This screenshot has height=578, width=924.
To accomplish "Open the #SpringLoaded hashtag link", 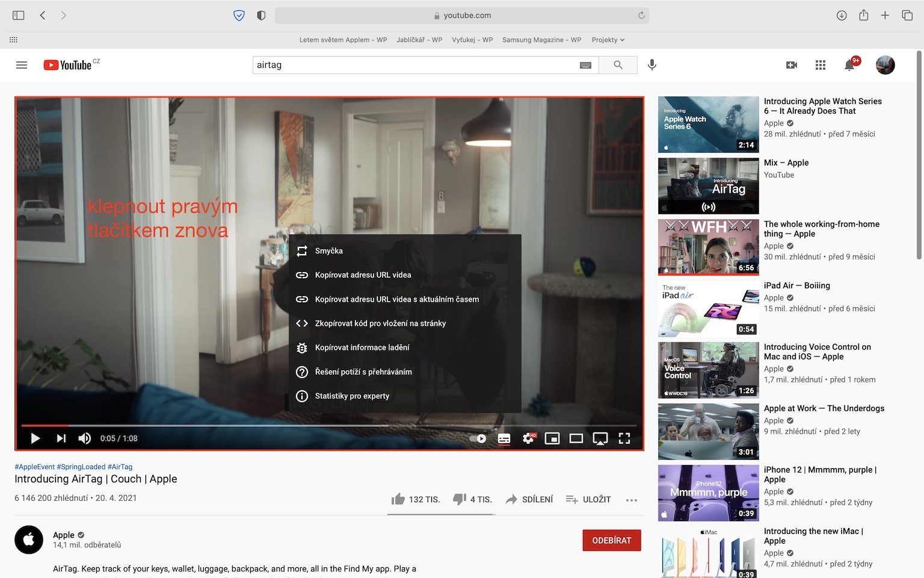I will pyautogui.click(x=81, y=467).
